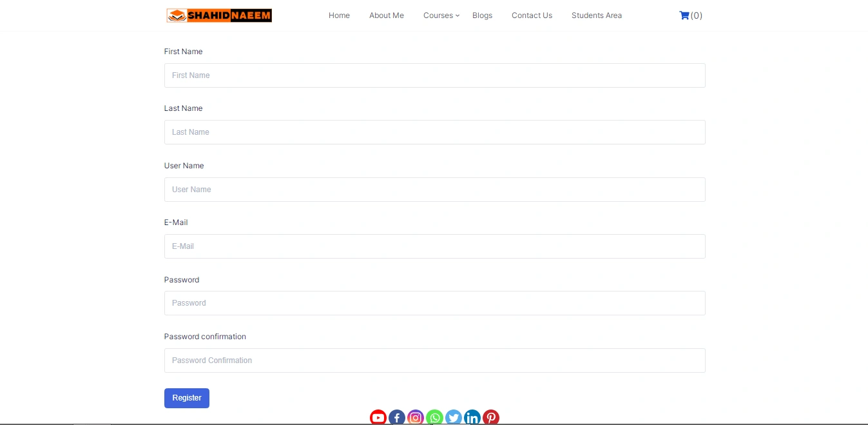Image resolution: width=868 pixels, height=425 pixels.
Task: Open the Students Area link
Action: click(597, 15)
